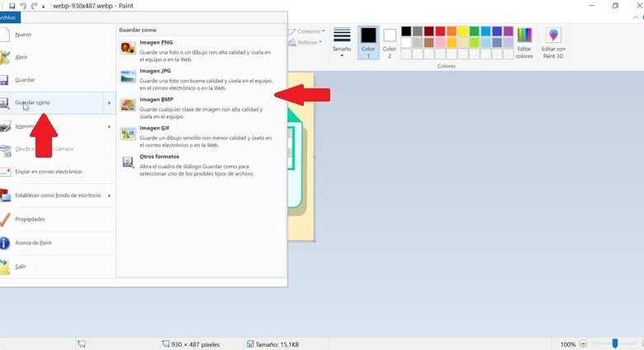
Task: Click the zoom slider handle
Action: click(x=615, y=343)
